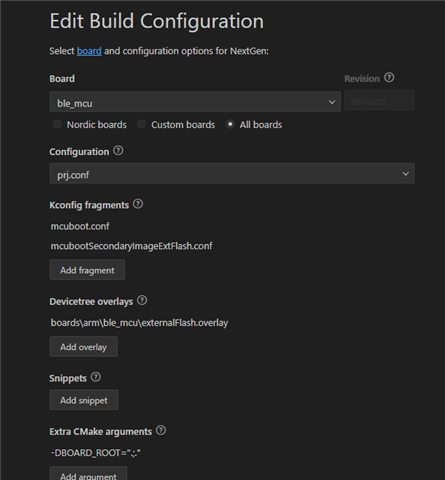The height and width of the screenshot is (480, 445).
Task: Click the Add argument button
Action: point(88,474)
